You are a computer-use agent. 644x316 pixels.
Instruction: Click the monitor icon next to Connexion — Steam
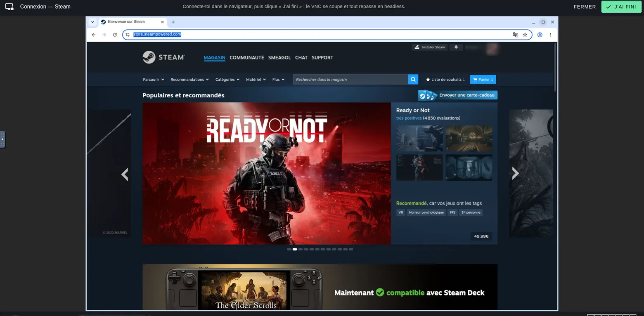point(9,7)
